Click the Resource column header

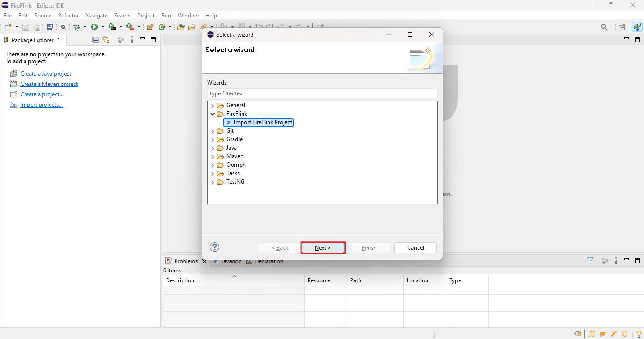coord(326,280)
